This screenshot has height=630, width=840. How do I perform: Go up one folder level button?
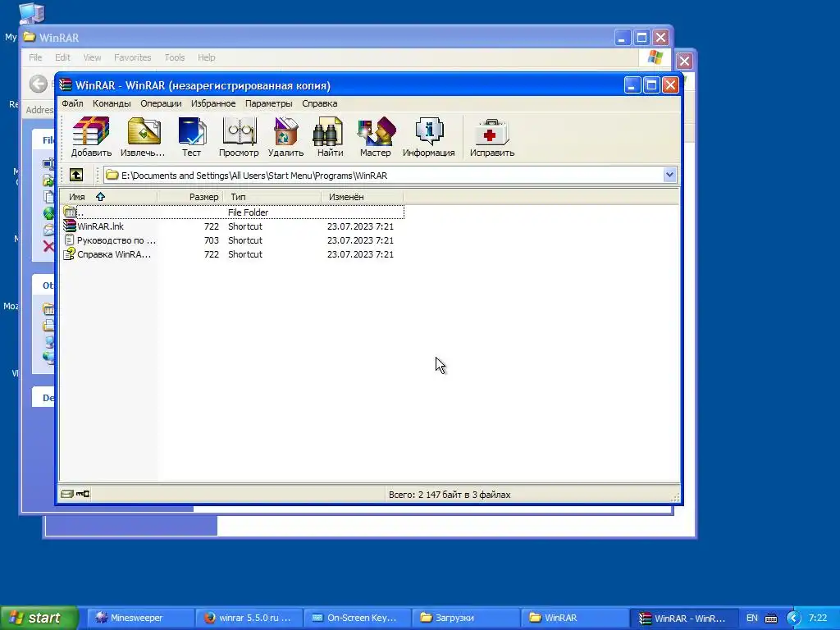[76, 175]
